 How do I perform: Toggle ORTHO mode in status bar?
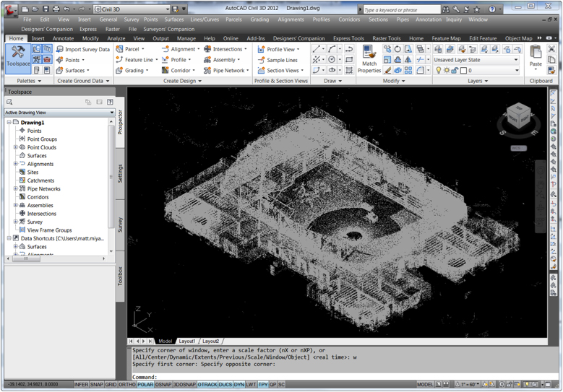[x=127, y=385]
